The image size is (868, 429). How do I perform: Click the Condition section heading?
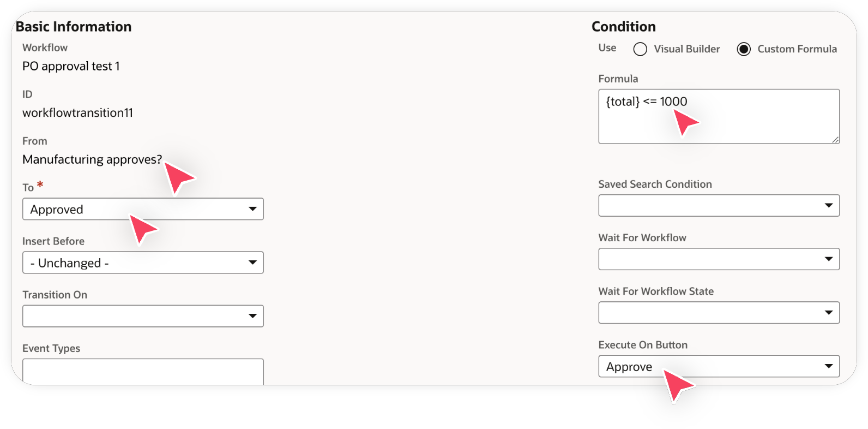(x=624, y=26)
